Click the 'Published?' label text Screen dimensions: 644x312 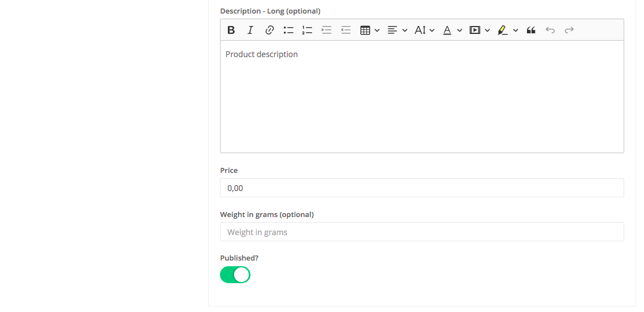coord(239,258)
